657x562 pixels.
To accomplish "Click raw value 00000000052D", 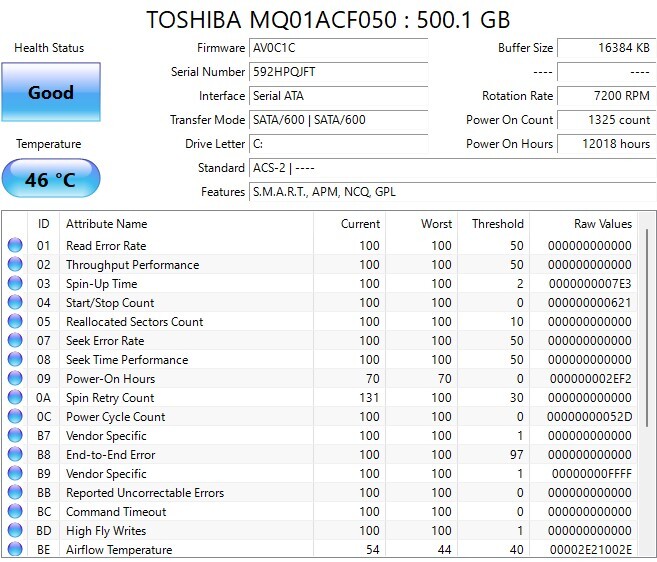I will (590, 417).
